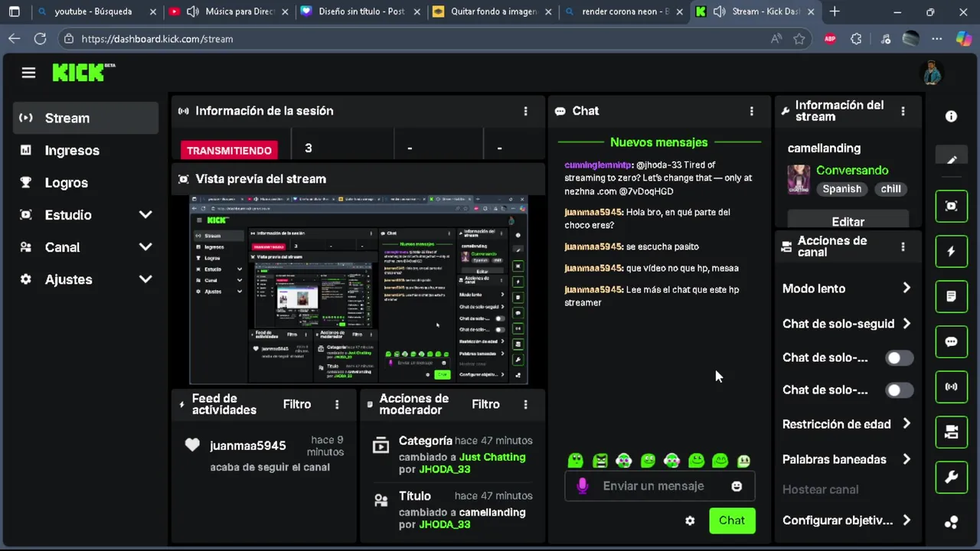This screenshot has height=551, width=980.
Task: Refresh the browser page
Action: 40,38
